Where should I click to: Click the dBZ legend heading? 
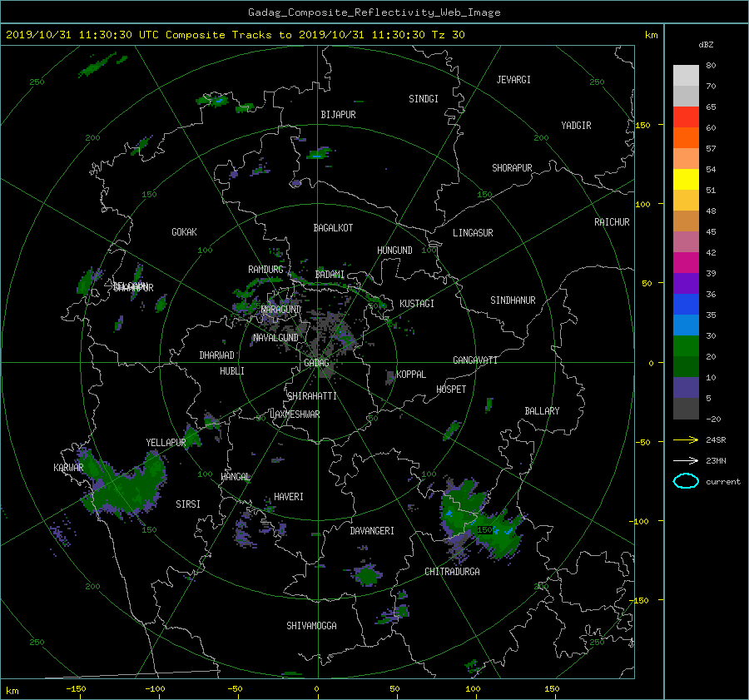tap(706, 45)
